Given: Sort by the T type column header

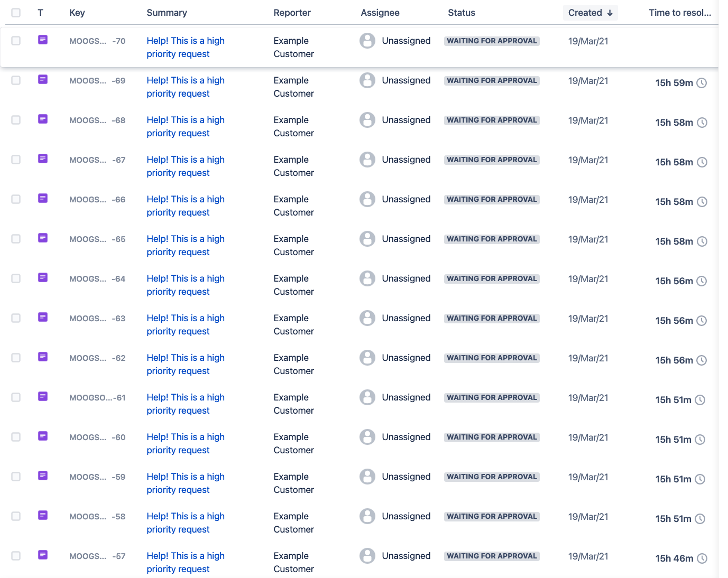Looking at the screenshot, I should click(40, 13).
